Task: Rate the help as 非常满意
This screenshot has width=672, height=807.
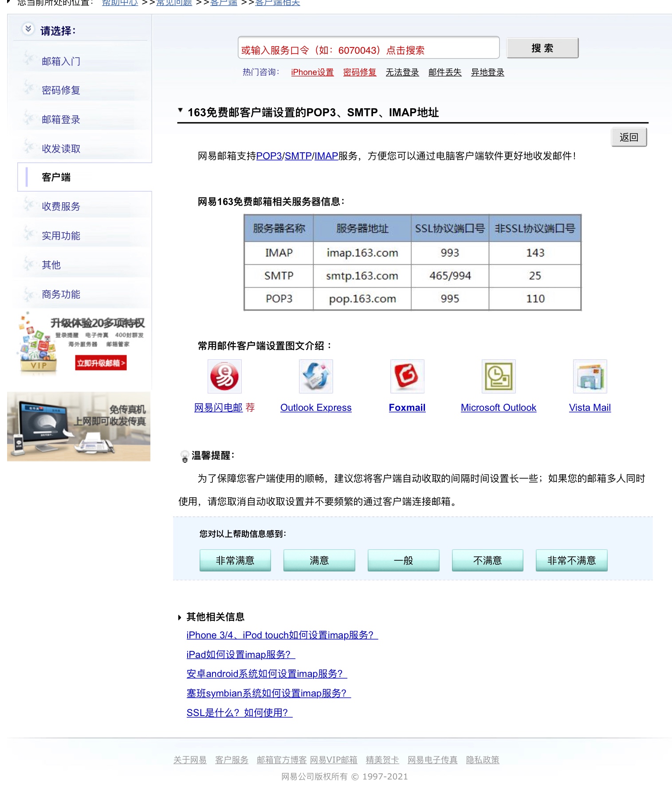Action: pyautogui.click(x=235, y=560)
